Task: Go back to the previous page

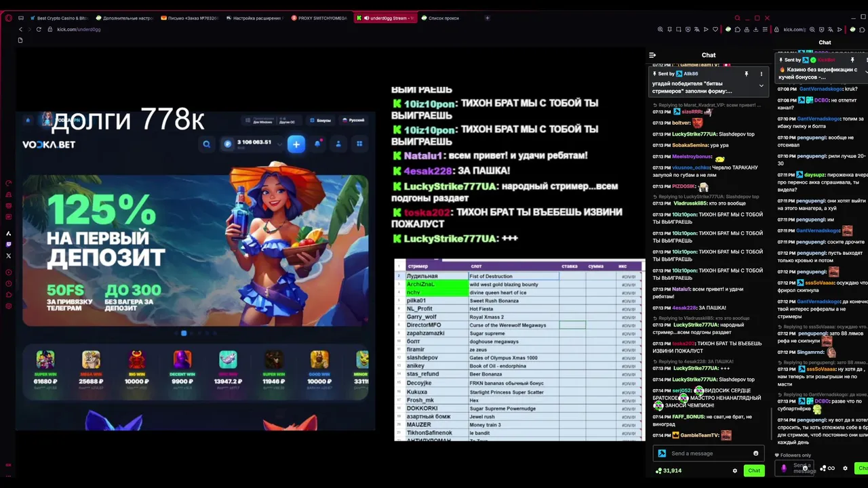Action: pos(20,29)
